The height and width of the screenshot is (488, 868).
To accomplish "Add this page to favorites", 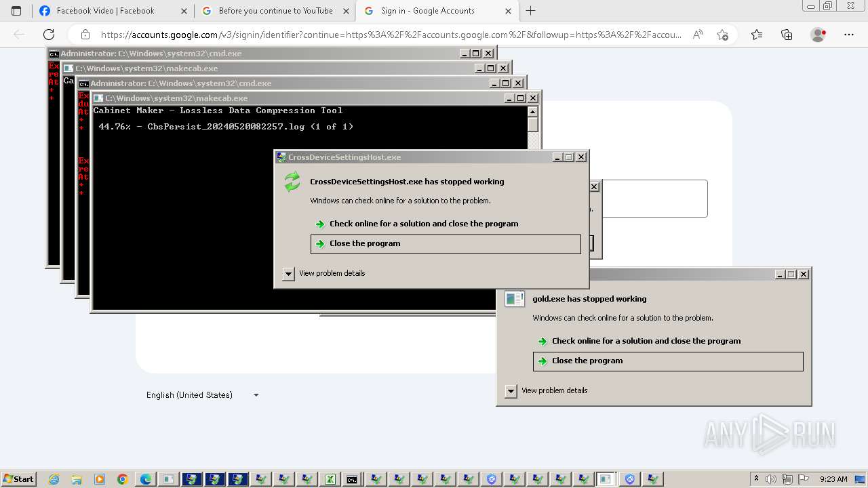I will tap(722, 35).
